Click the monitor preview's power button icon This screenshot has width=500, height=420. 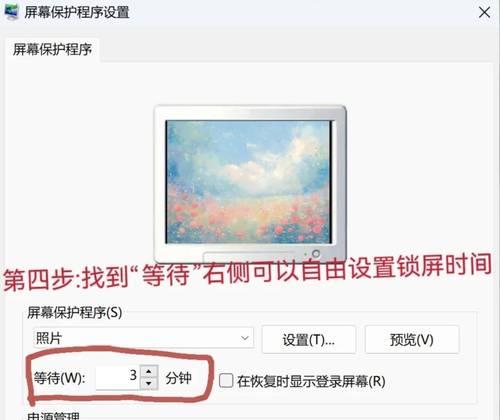pyautogui.click(x=315, y=254)
